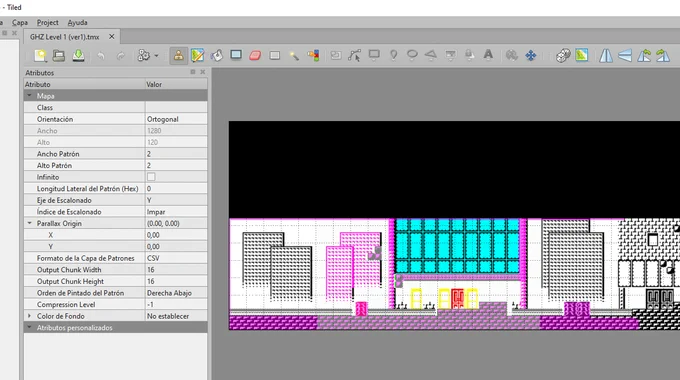Open the Ayuda menu

tap(77, 23)
